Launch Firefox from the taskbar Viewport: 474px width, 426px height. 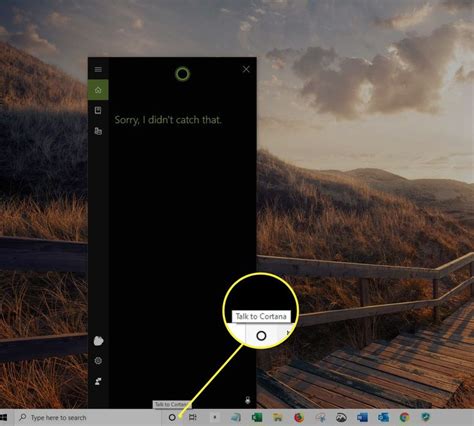[299, 417]
